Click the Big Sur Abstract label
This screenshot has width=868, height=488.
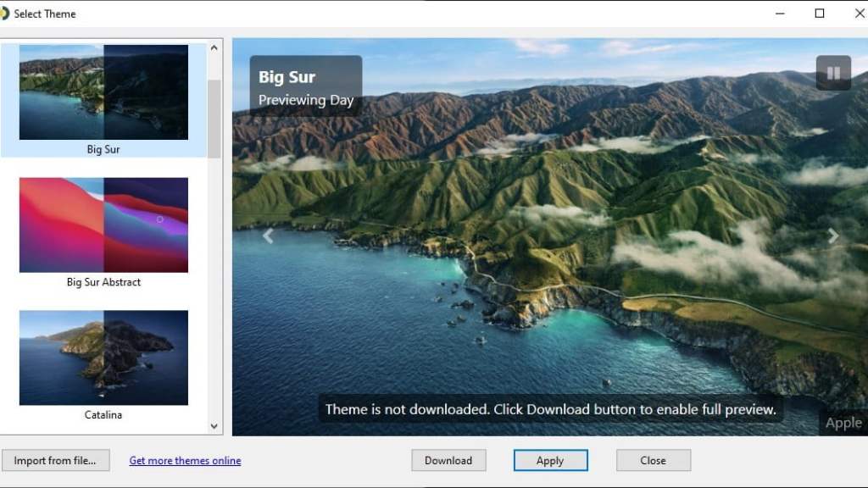103,282
